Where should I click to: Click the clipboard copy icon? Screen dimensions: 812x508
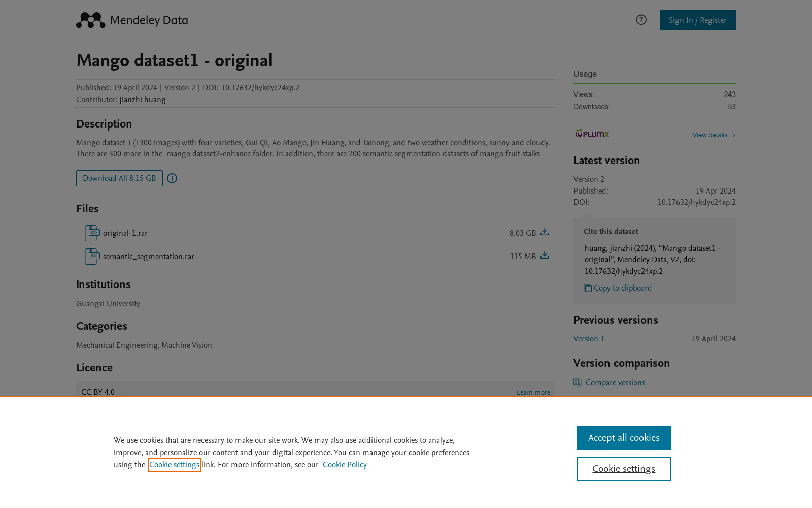click(x=588, y=288)
